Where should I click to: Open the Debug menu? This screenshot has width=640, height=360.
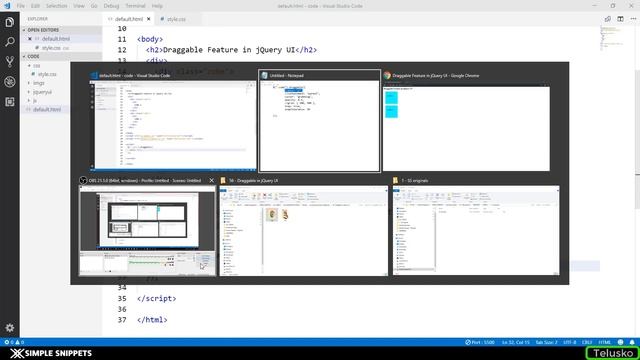(111, 6)
